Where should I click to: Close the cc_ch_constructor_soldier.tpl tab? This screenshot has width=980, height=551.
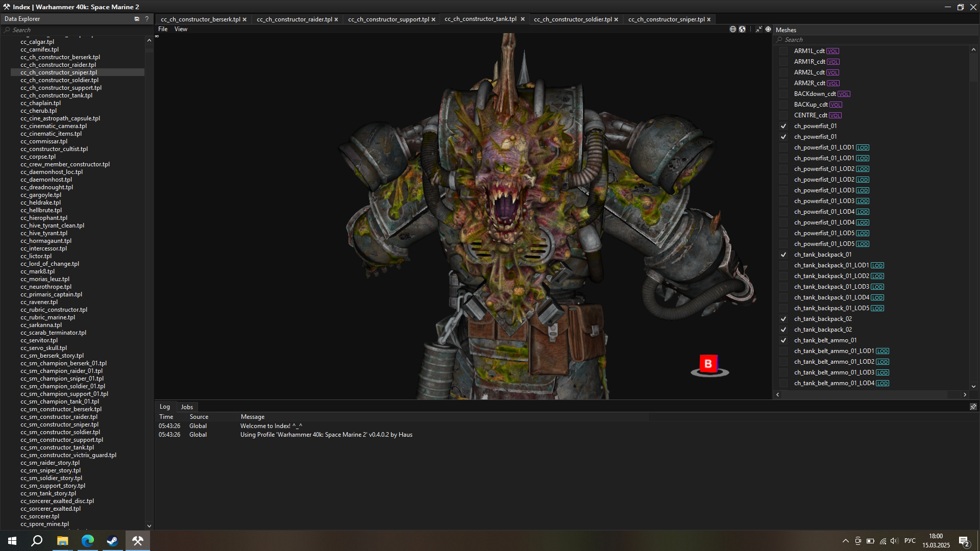click(616, 19)
